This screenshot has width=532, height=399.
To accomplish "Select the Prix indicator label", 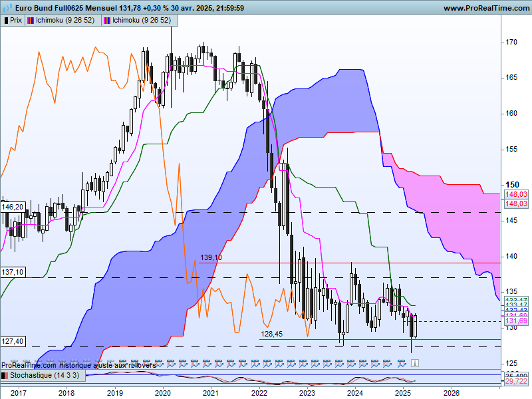I will click(x=16, y=21).
